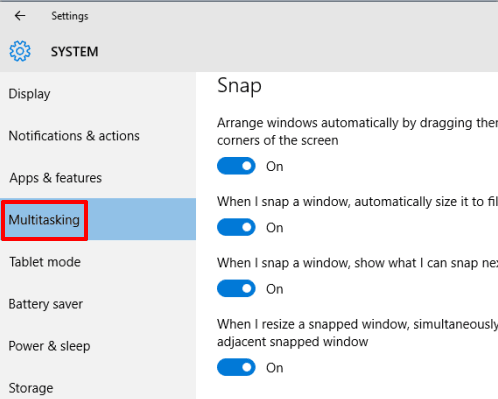
Task: Click the Snap section heading
Action: [239, 86]
